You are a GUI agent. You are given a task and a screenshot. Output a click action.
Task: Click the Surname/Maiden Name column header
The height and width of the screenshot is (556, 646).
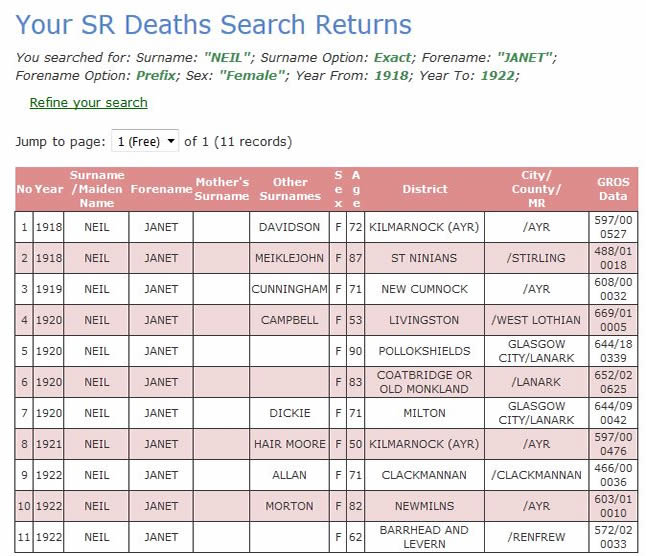[97, 189]
